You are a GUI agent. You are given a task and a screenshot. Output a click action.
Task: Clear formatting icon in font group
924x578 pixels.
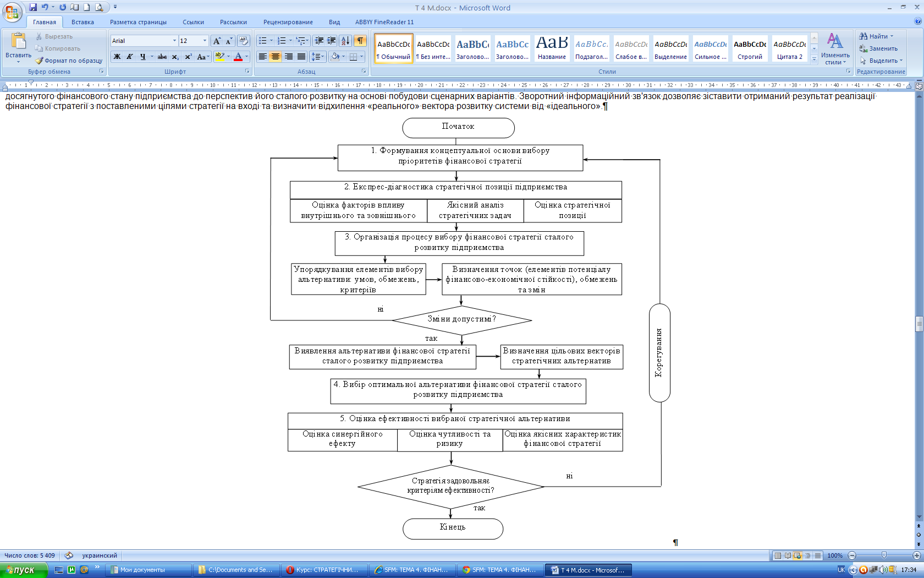coord(244,41)
